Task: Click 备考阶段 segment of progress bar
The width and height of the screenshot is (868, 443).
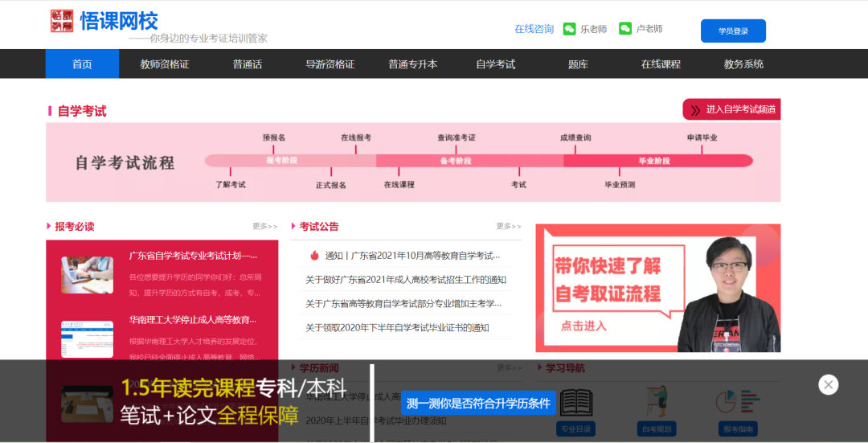Action: click(469, 161)
